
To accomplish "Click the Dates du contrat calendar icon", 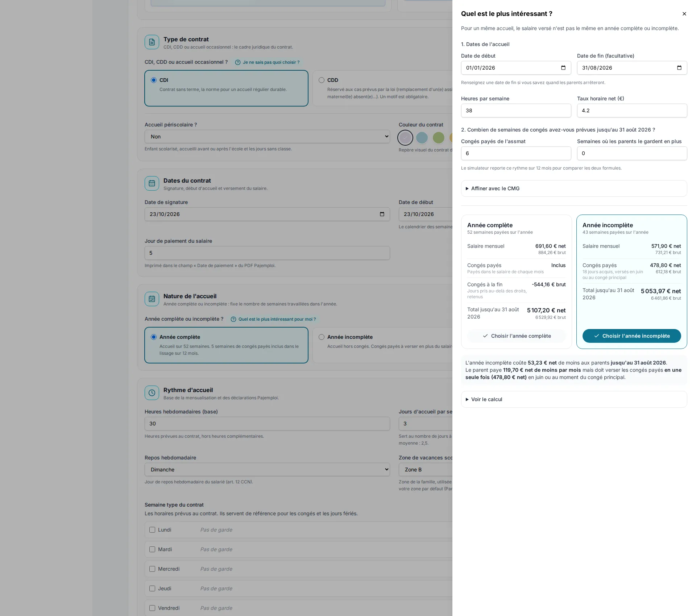I will (x=152, y=183).
